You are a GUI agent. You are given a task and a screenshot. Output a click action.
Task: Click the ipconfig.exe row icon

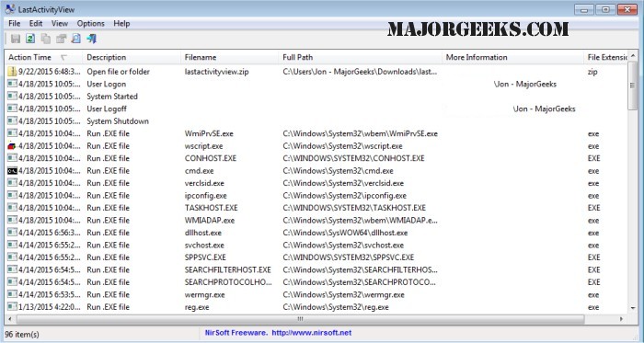pos(12,195)
